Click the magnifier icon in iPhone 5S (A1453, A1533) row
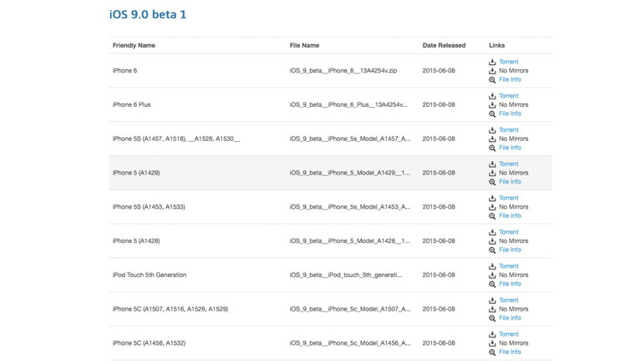635x364 pixels. click(492, 216)
